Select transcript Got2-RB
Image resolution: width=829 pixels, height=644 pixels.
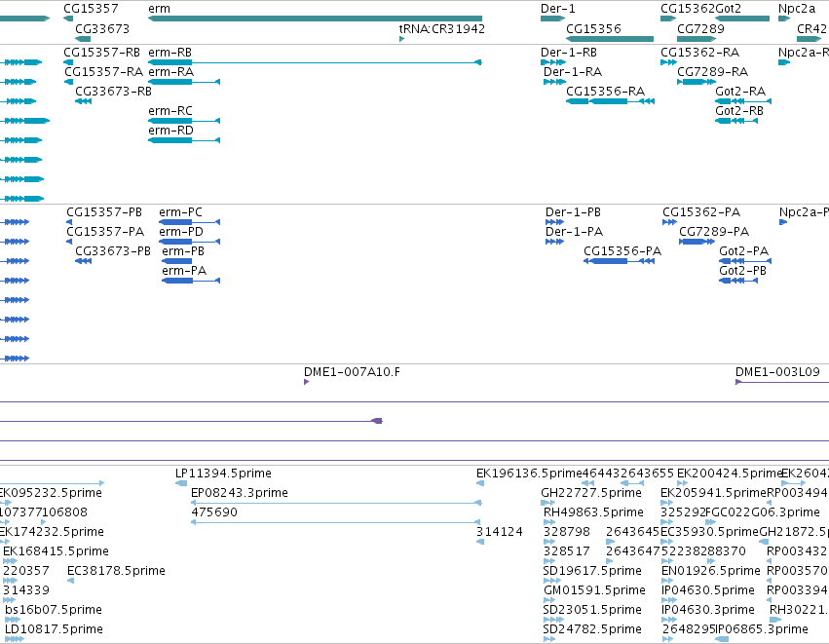(x=739, y=111)
